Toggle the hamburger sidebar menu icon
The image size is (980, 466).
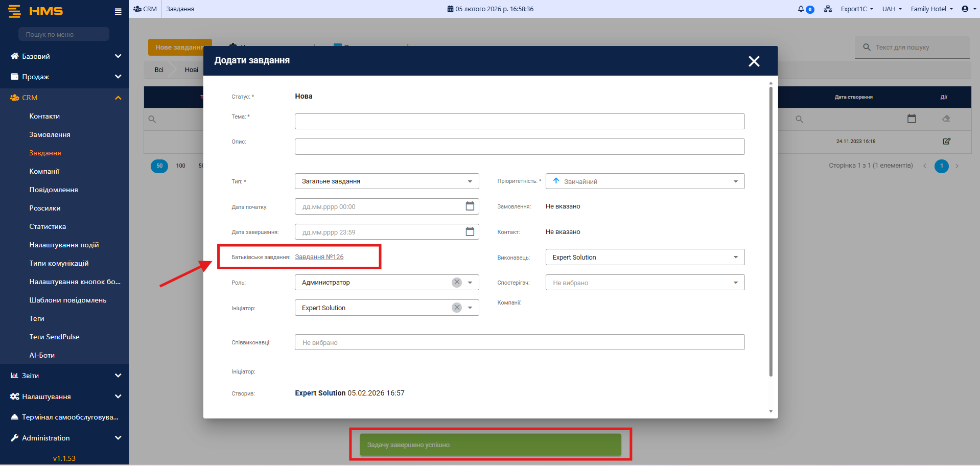118,12
